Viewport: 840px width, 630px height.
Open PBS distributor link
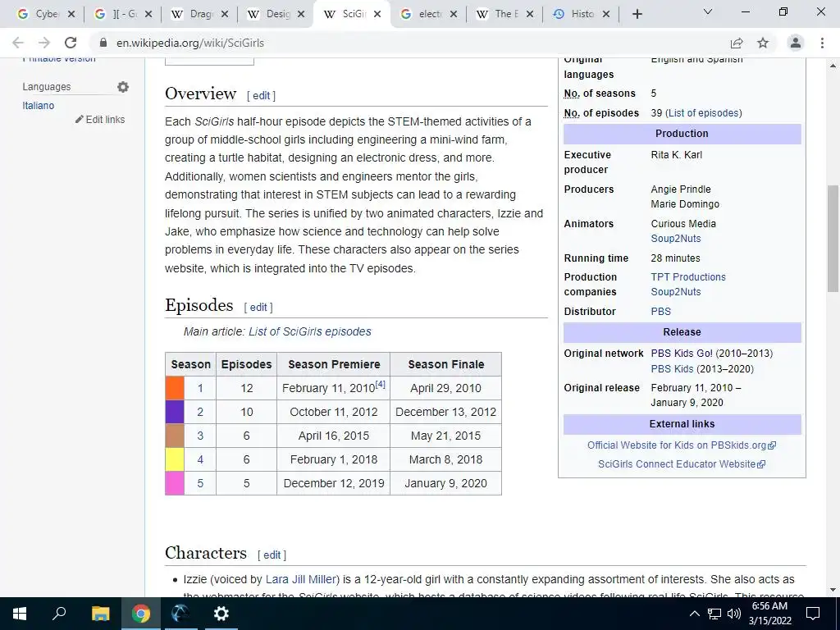660,311
